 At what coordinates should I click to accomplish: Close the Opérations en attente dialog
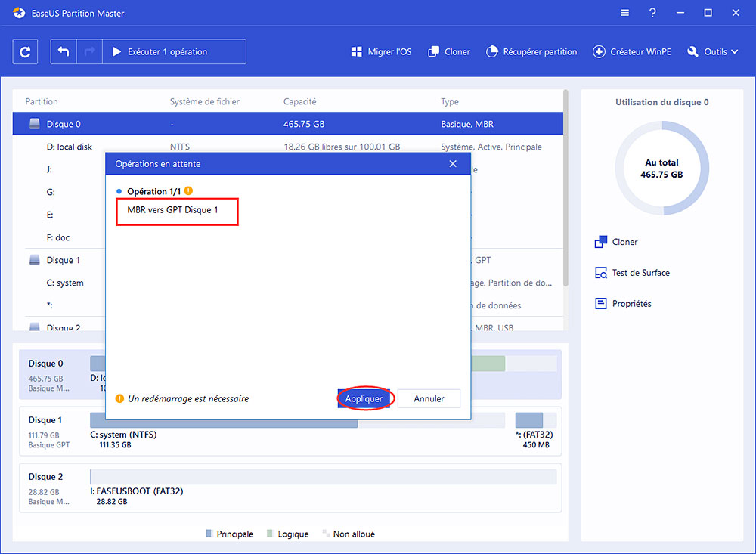pyautogui.click(x=453, y=164)
